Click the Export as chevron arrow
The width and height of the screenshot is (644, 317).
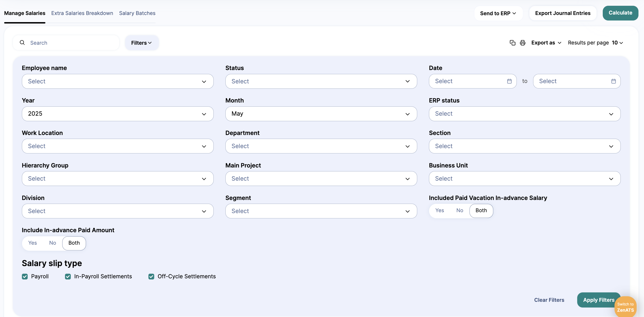(x=559, y=43)
